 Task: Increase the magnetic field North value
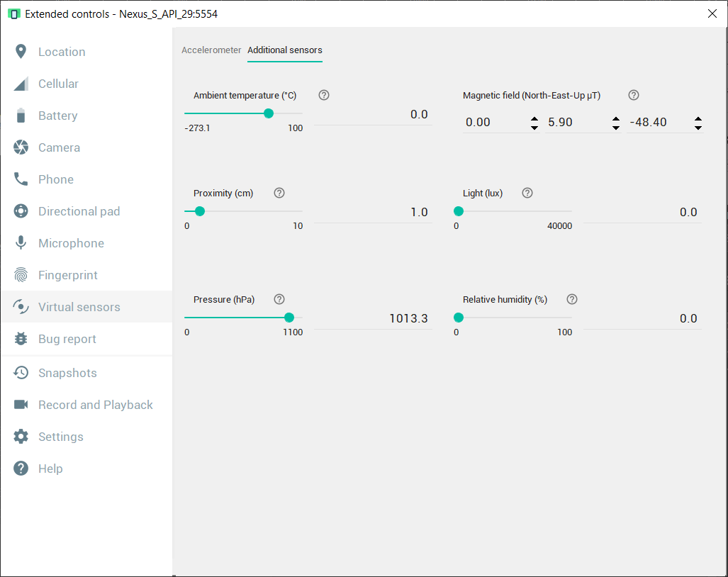534,118
